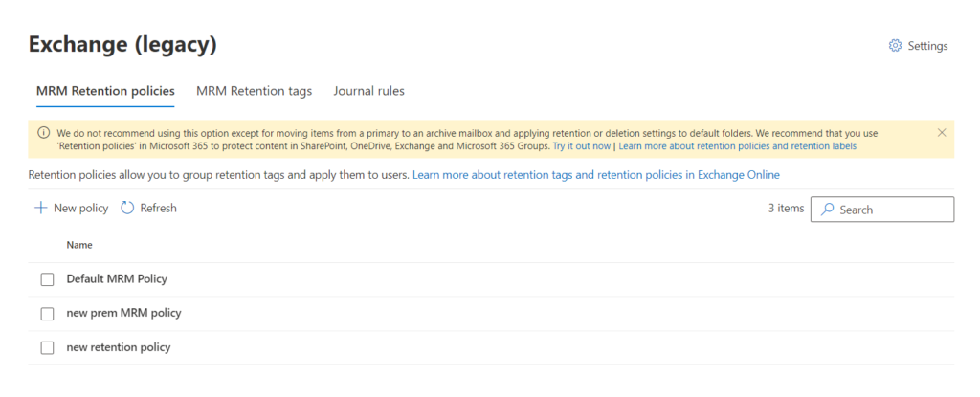980x397 pixels.
Task: Sort by the Name column header
Action: tap(79, 245)
